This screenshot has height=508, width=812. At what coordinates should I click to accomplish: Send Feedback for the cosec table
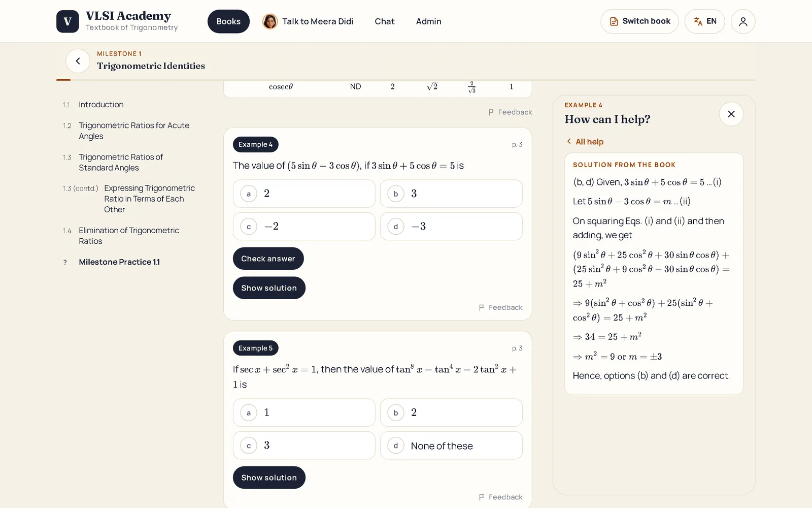click(510, 112)
